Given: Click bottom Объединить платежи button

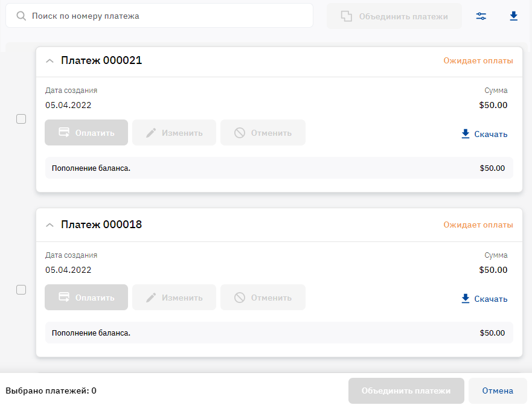Looking at the screenshot, I should tap(406, 391).
